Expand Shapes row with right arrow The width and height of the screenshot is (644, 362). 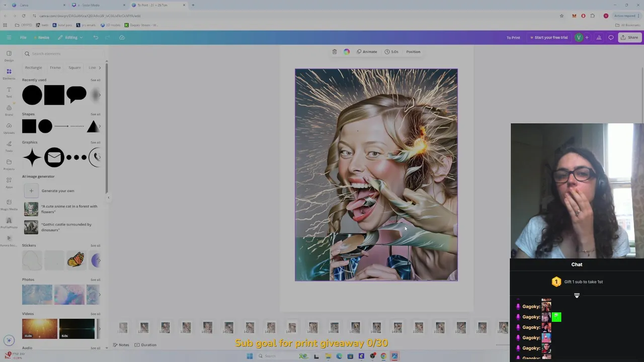[x=99, y=126]
